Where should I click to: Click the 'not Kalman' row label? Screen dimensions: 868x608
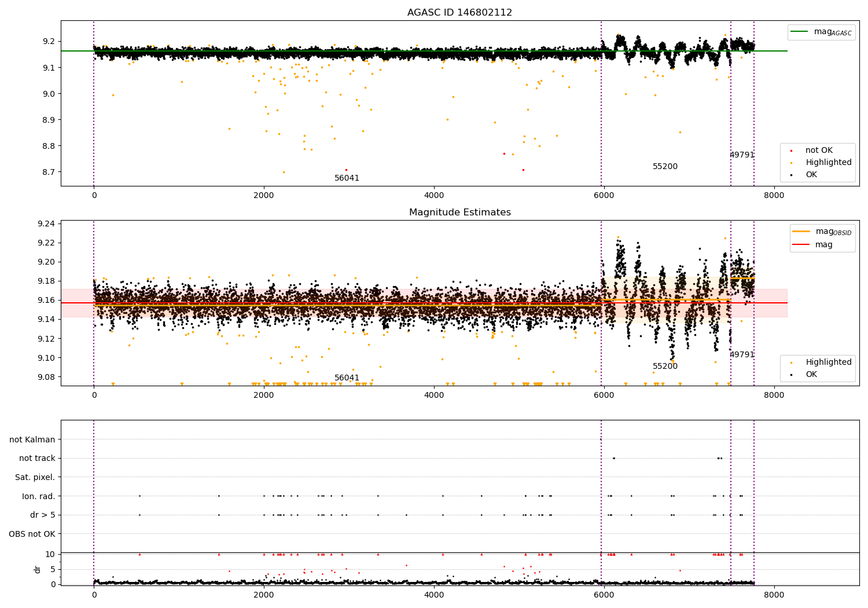(32, 439)
